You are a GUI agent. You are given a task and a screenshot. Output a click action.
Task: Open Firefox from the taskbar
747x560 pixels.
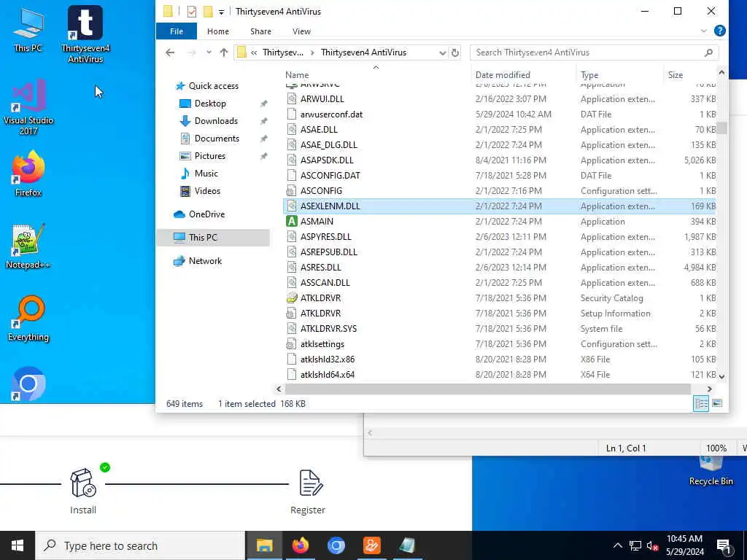[x=300, y=545]
